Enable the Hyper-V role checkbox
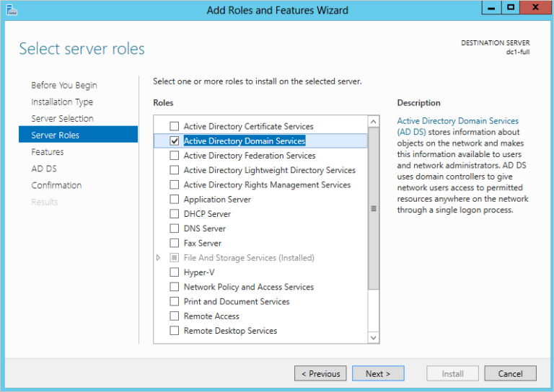This screenshot has width=554, height=392. point(174,272)
